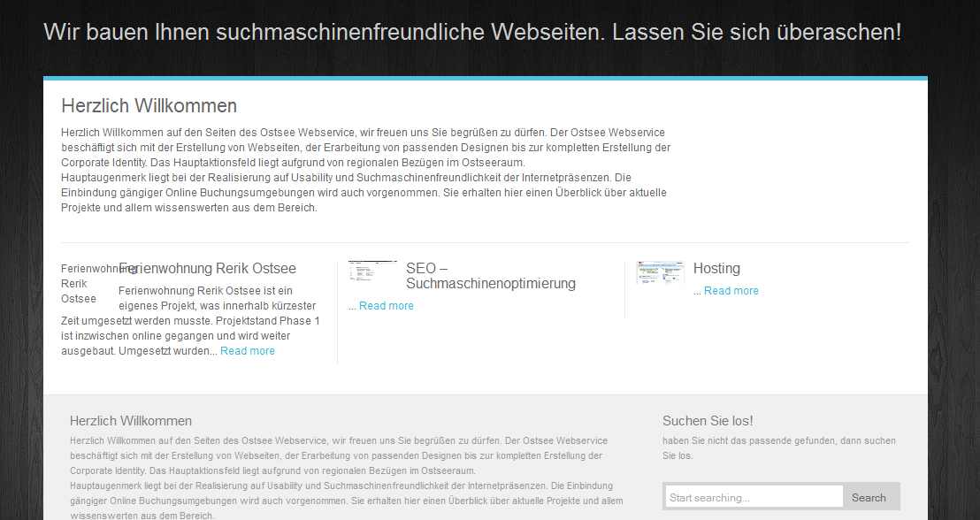
Task: Click the Suchen Sie los! heading
Action: tap(708, 421)
